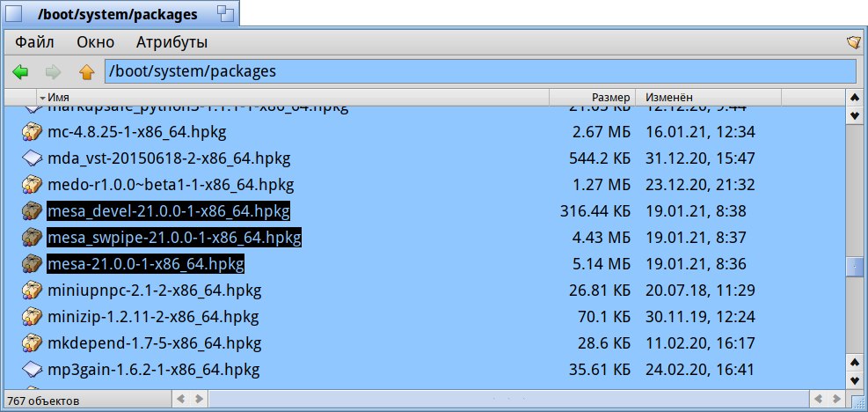Click the mesa_swpipe-21.0.0-1 package icon
This screenshot has width=868, height=412.
(33, 238)
